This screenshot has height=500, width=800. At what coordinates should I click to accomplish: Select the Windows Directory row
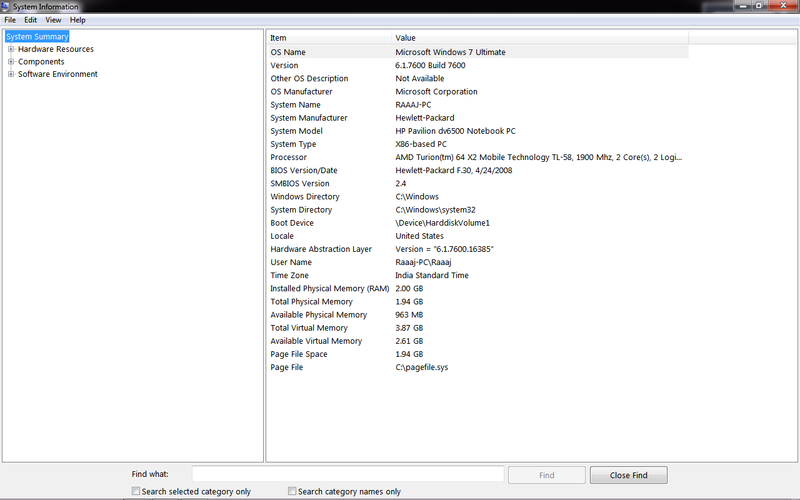tap(478, 197)
